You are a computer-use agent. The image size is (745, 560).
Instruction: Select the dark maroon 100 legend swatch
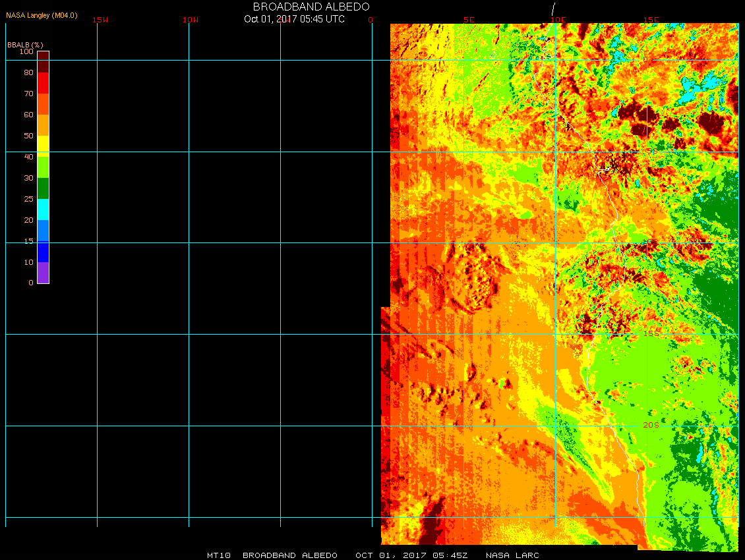(x=44, y=62)
